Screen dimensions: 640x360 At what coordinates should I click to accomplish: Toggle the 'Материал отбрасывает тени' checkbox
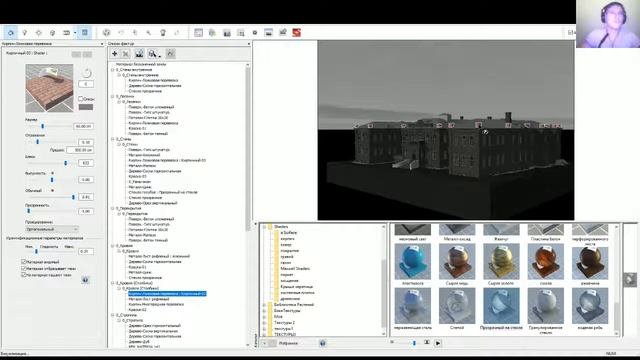click(23, 268)
